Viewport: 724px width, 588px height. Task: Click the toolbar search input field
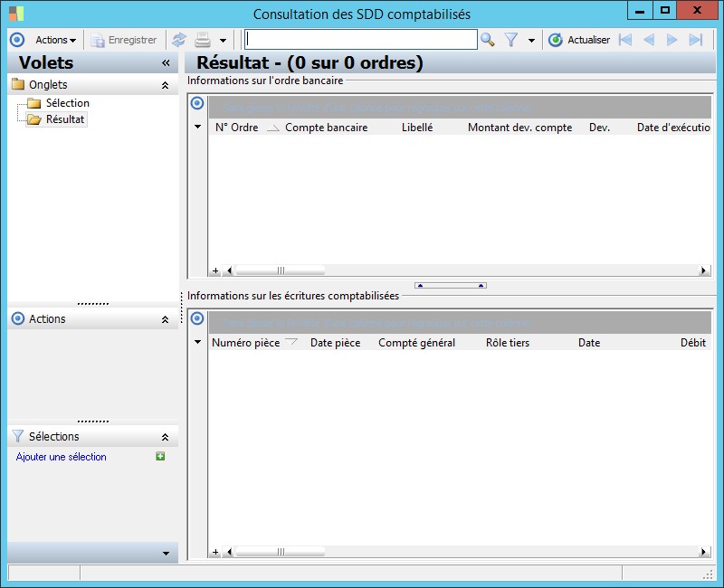pyautogui.click(x=360, y=40)
